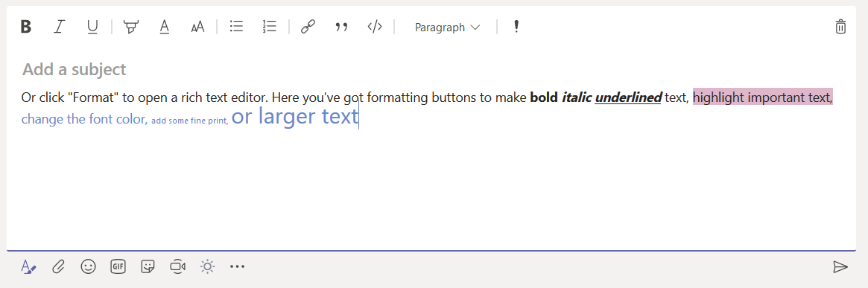868x288 pixels.
Task: Mark message as important
Action: (516, 27)
